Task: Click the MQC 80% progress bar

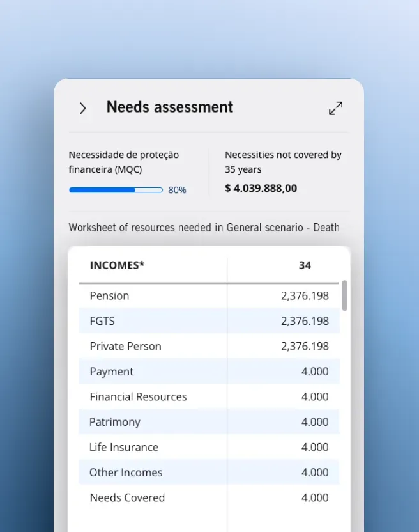Action: click(x=116, y=190)
